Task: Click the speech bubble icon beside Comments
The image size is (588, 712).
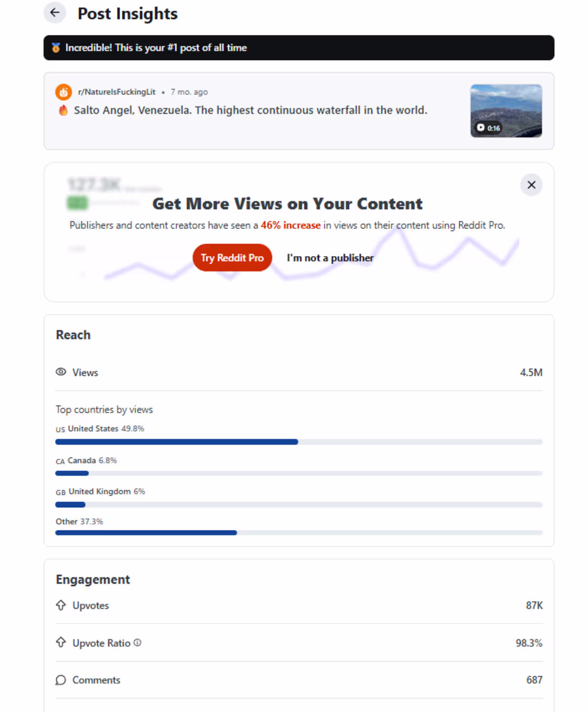Action: 61,680
